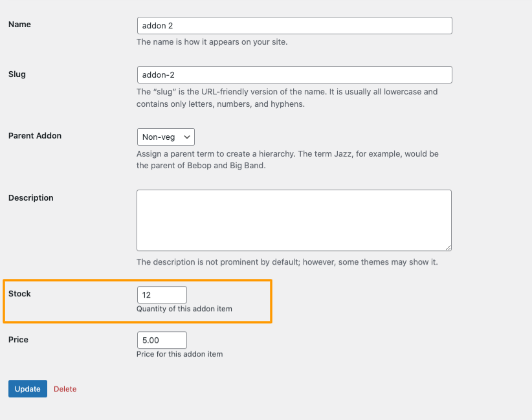Click the Name text field
Image resolution: width=532 pixels, height=420 pixels.
coord(294,26)
